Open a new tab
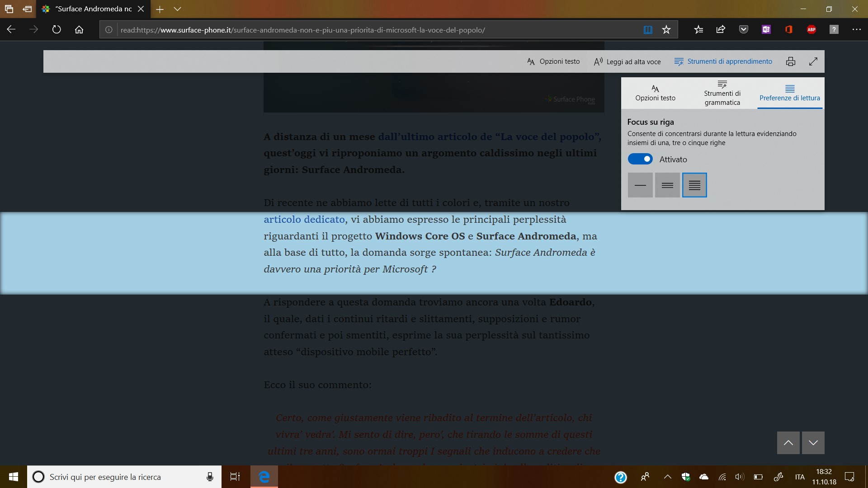 [160, 9]
